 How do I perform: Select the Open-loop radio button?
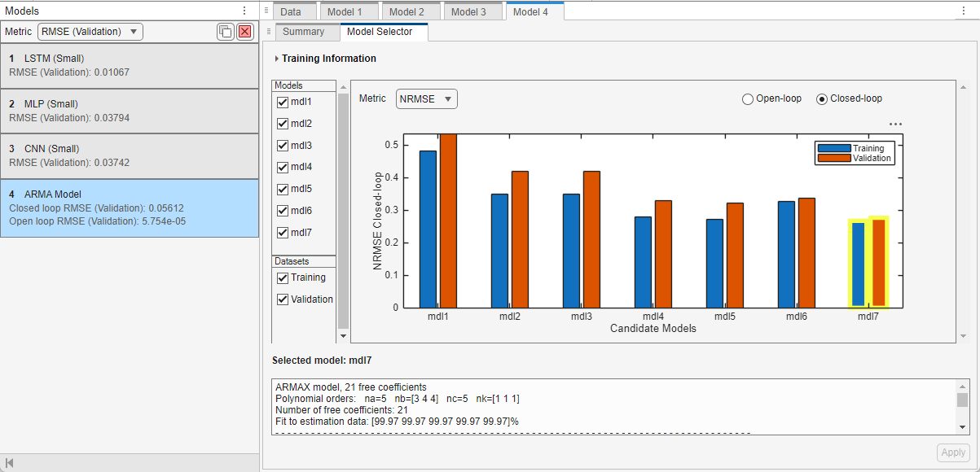(x=747, y=99)
